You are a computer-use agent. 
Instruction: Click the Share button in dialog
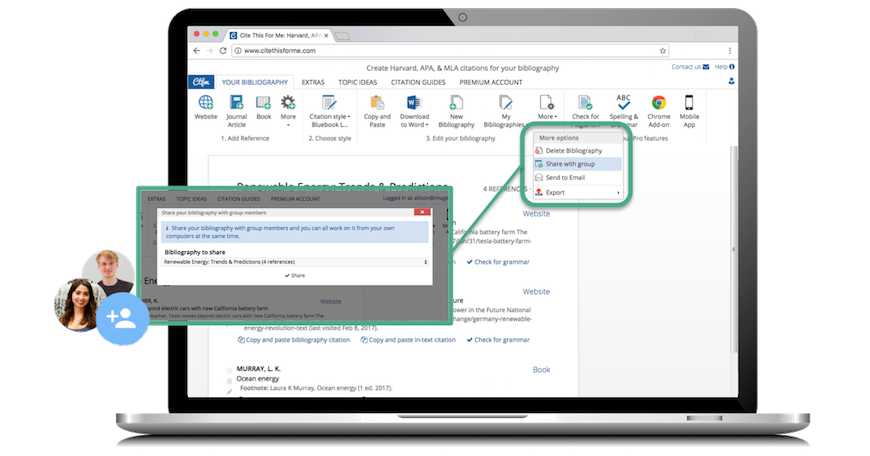pos(295,275)
